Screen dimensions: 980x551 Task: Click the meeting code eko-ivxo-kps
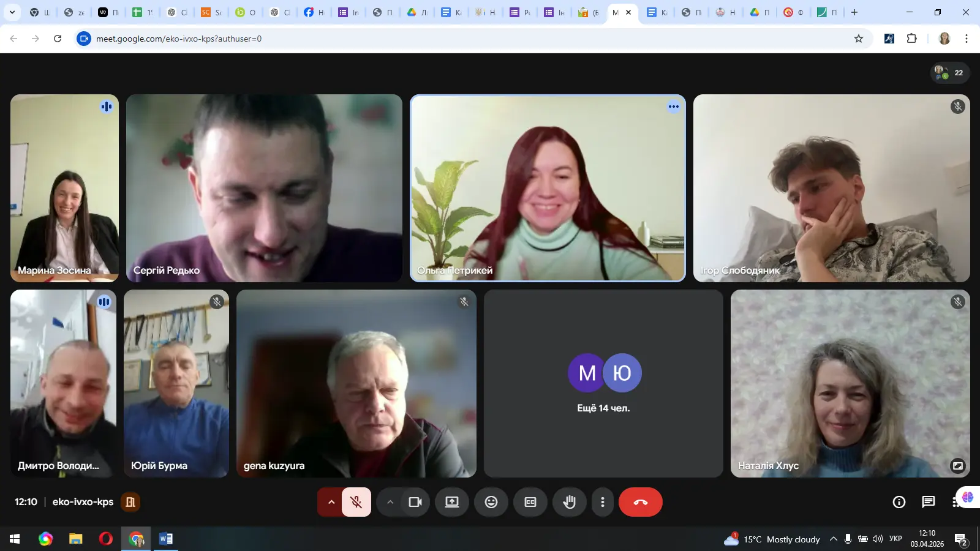[83, 502]
